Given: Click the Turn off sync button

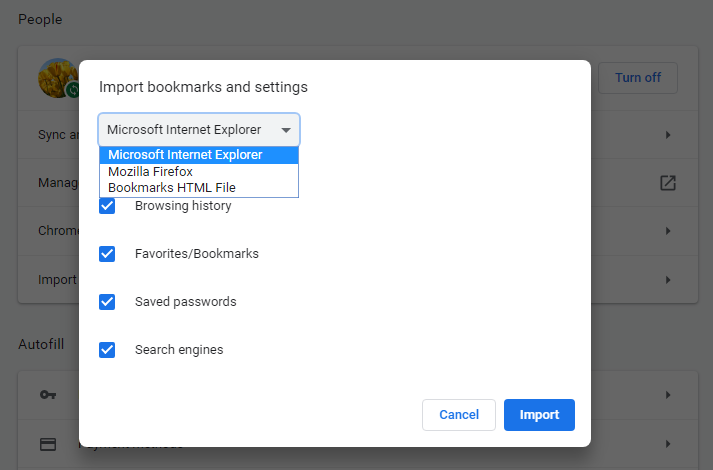Looking at the screenshot, I should click(x=637, y=78).
